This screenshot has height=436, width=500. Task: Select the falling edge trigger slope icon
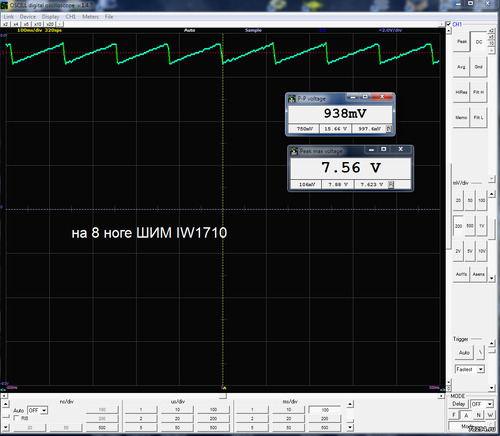tap(480, 352)
